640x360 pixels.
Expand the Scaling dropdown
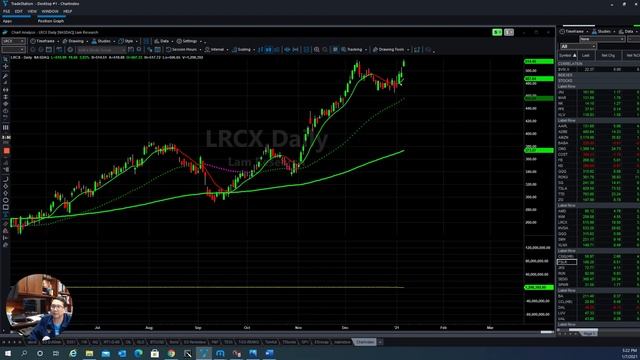coord(244,50)
